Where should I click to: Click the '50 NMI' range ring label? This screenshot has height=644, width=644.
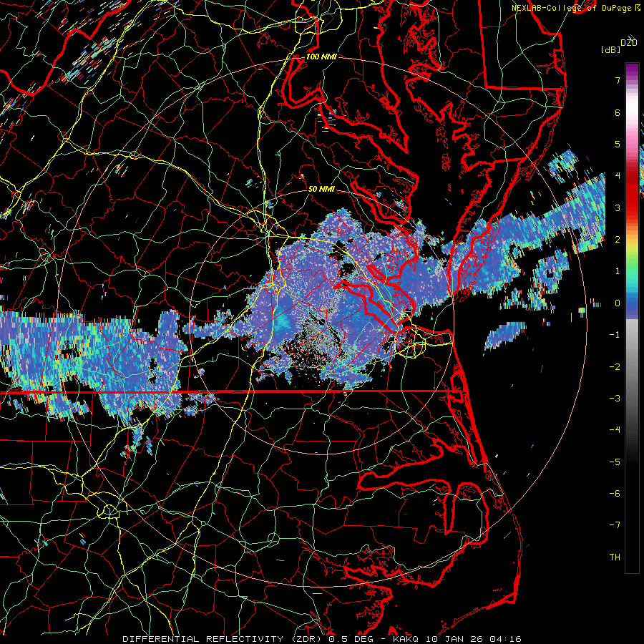click(321, 190)
